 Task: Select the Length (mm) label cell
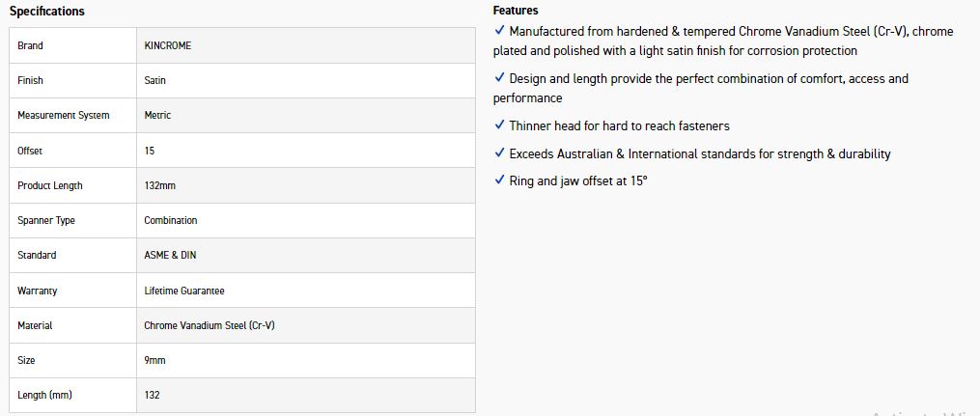pyautogui.click(x=44, y=395)
